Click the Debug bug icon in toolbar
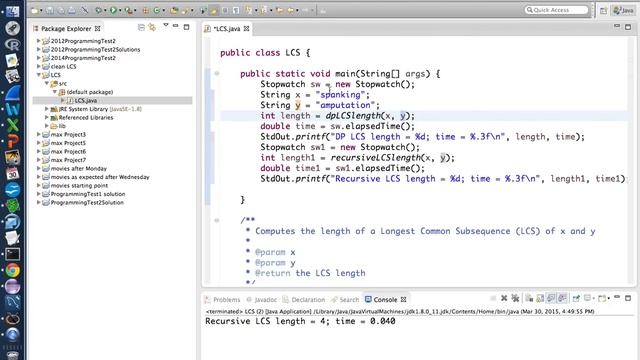 [x=98, y=10]
